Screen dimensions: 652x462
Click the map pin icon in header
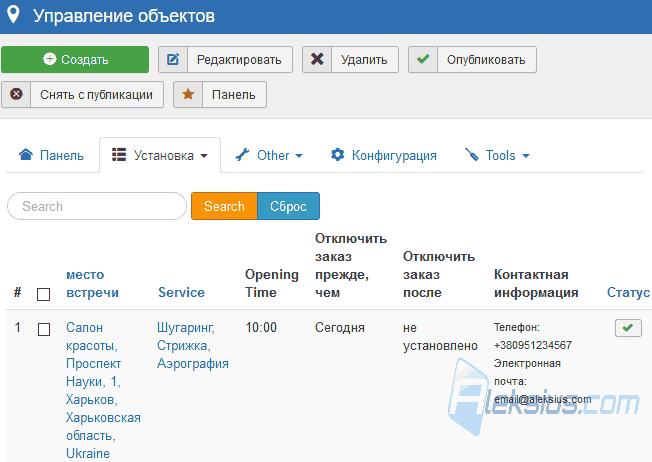(x=13, y=14)
